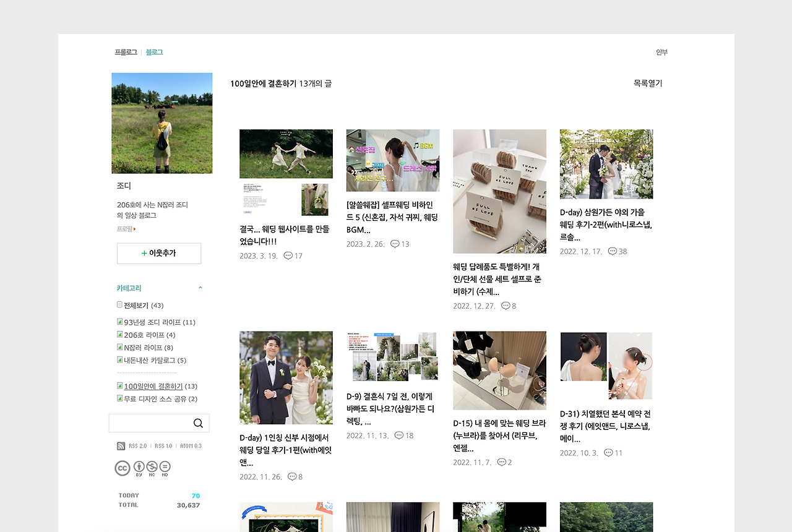Click the category icon beside 무료 디자인 소스 공유

120,398
